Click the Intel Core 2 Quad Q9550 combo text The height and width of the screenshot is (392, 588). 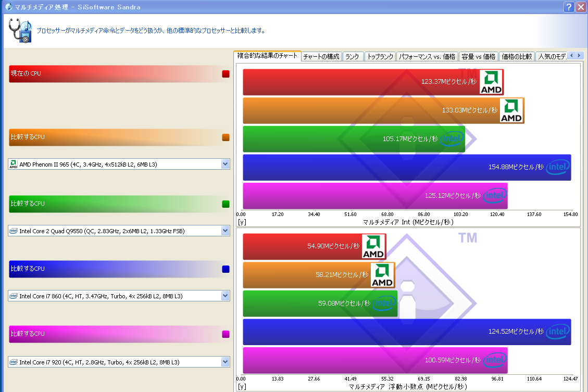(x=102, y=231)
